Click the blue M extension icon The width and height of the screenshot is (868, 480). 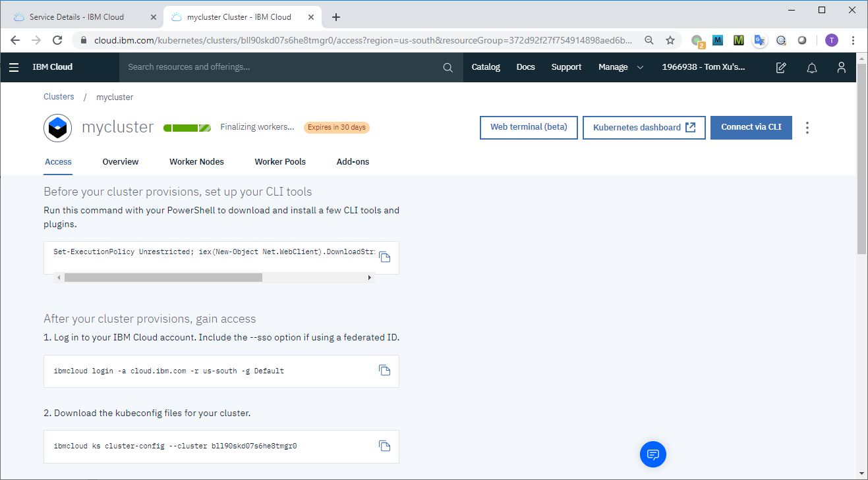click(718, 40)
